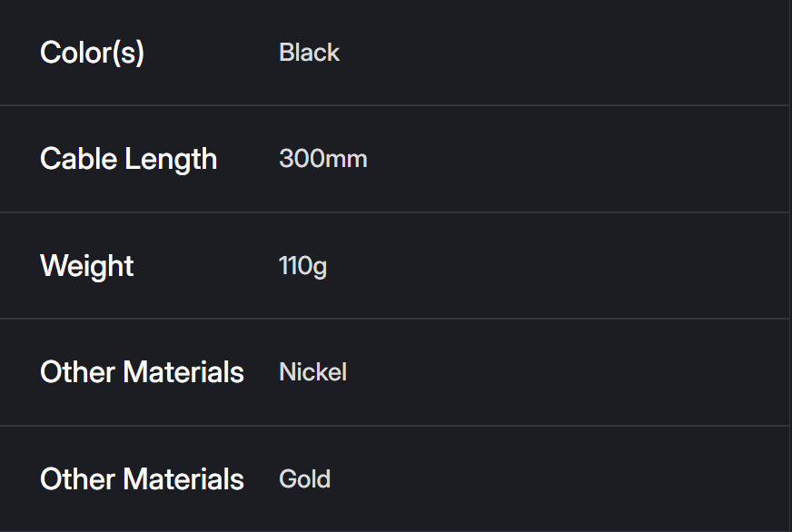
Task: Select the 110g weight value
Action: 302,266
